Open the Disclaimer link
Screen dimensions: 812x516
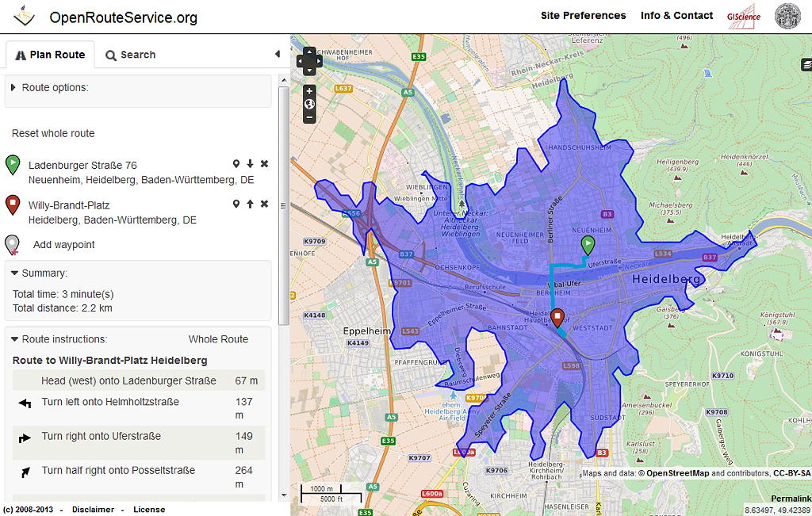click(x=94, y=510)
